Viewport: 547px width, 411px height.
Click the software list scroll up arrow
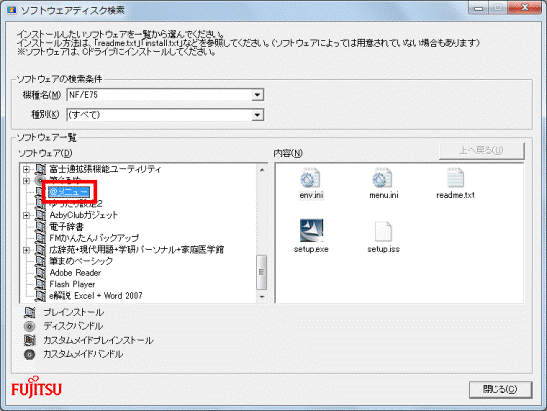tap(262, 170)
